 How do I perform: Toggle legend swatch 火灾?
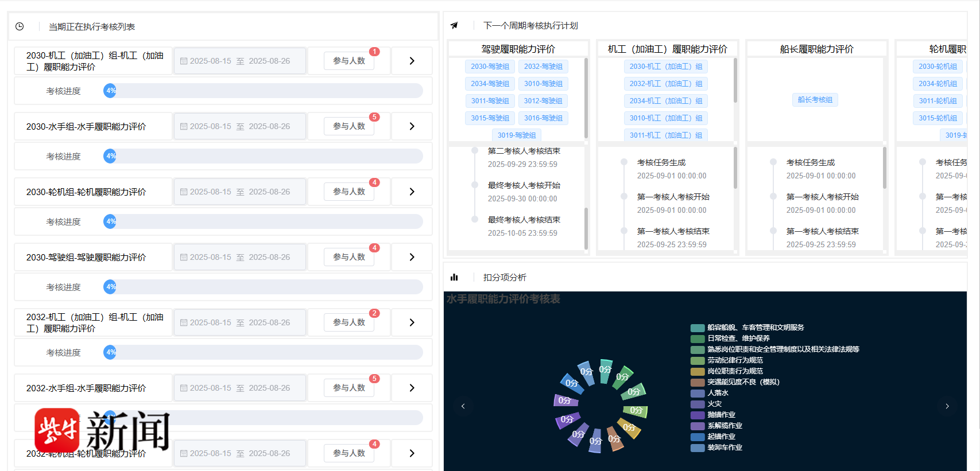(698, 404)
